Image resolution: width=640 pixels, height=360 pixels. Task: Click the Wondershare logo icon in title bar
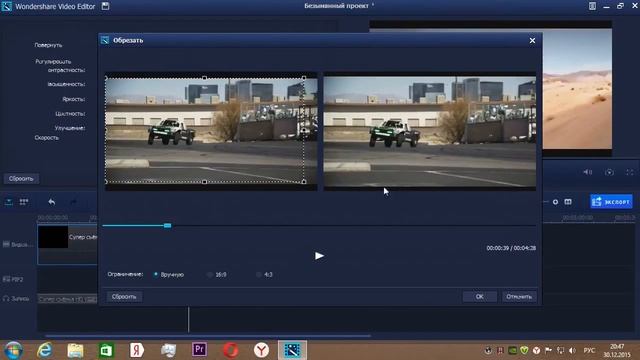pyautogui.click(x=7, y=7)
